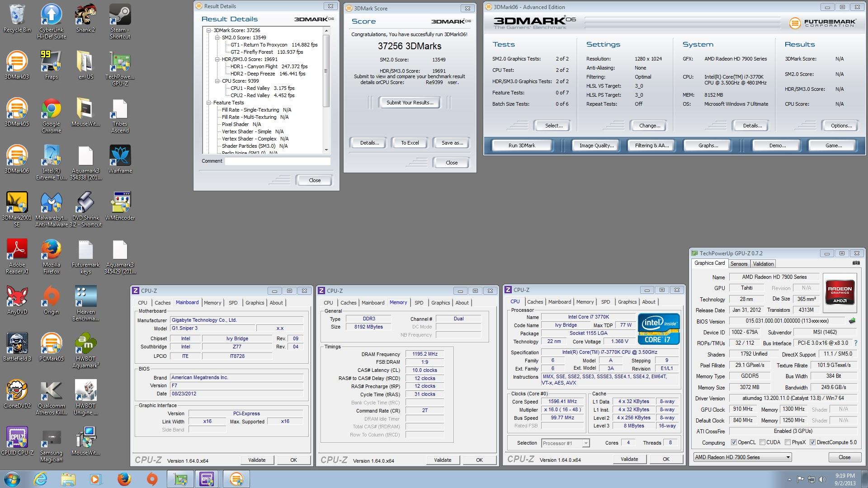Open Intel Extreme Tuning Utility icon
Screen dimensions: 868x488
(x=52, y=162)
